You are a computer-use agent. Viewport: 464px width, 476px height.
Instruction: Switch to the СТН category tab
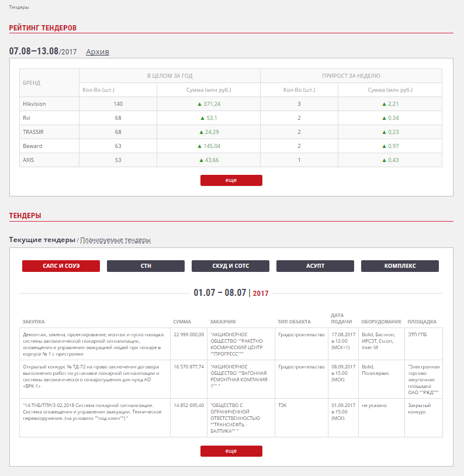pos(146,266)
